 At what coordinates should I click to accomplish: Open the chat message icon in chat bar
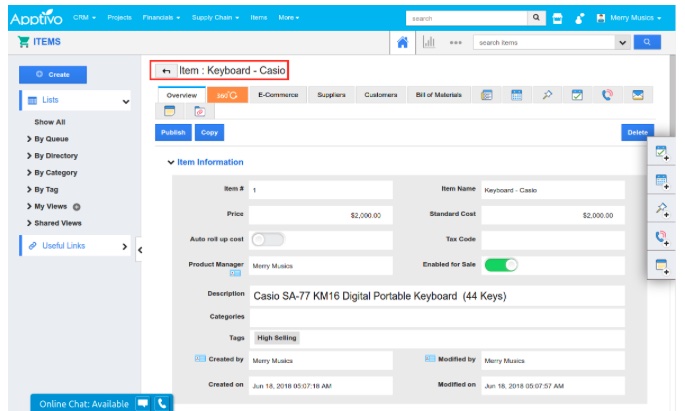(x=143, y=403)
